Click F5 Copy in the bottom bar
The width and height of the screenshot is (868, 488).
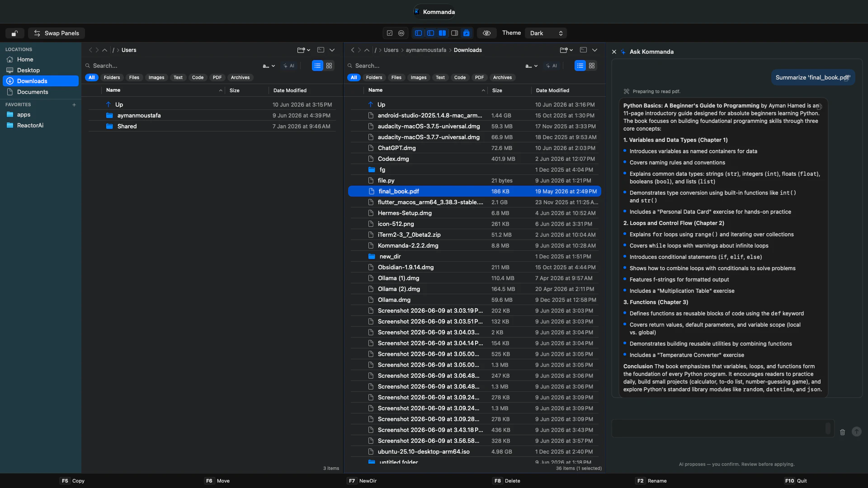click(x=72, y=481)
